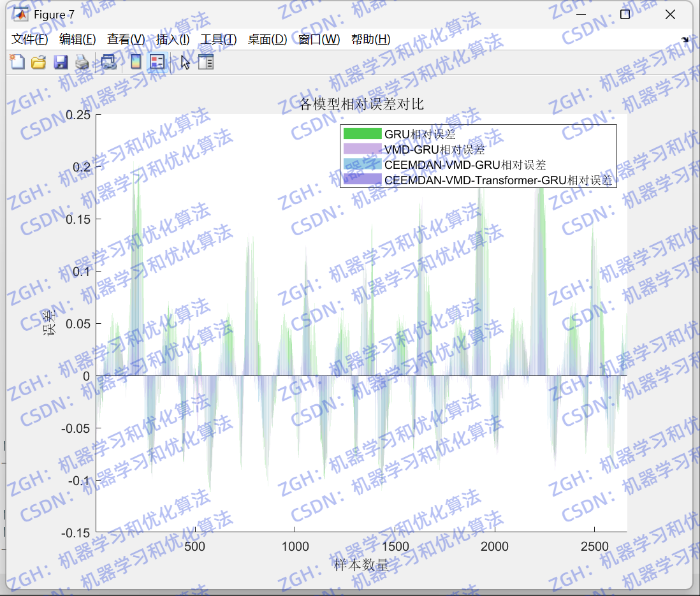Insert a colorbar using the toolbar icon
Image resolution: width=700 pixels, height=596 pixels.
[x=136, y=62]
